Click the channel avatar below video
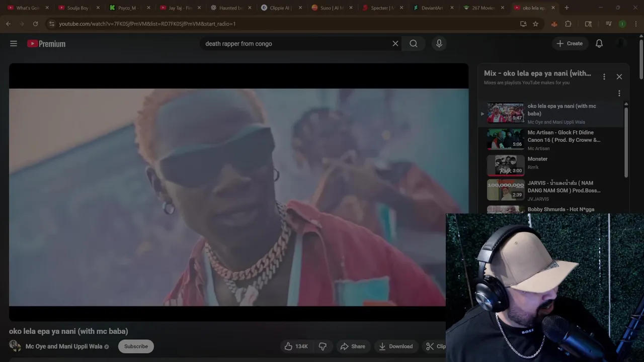 15,346
